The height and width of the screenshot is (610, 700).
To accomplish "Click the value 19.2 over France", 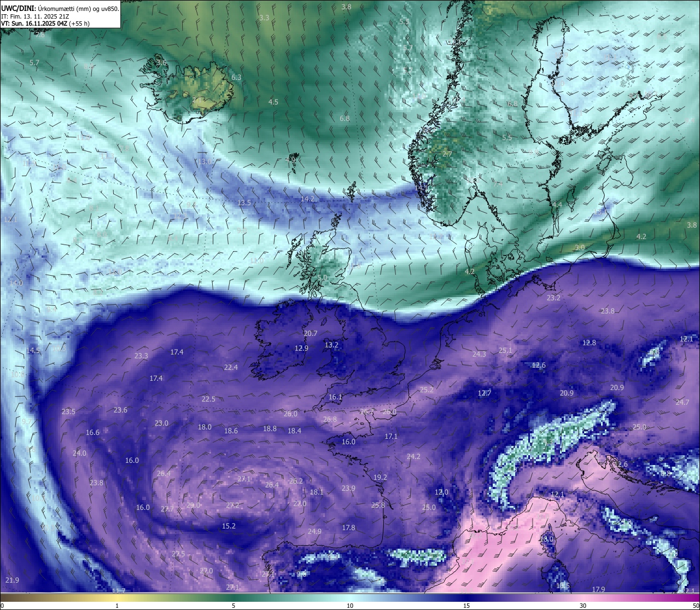I will pos(380,477).
